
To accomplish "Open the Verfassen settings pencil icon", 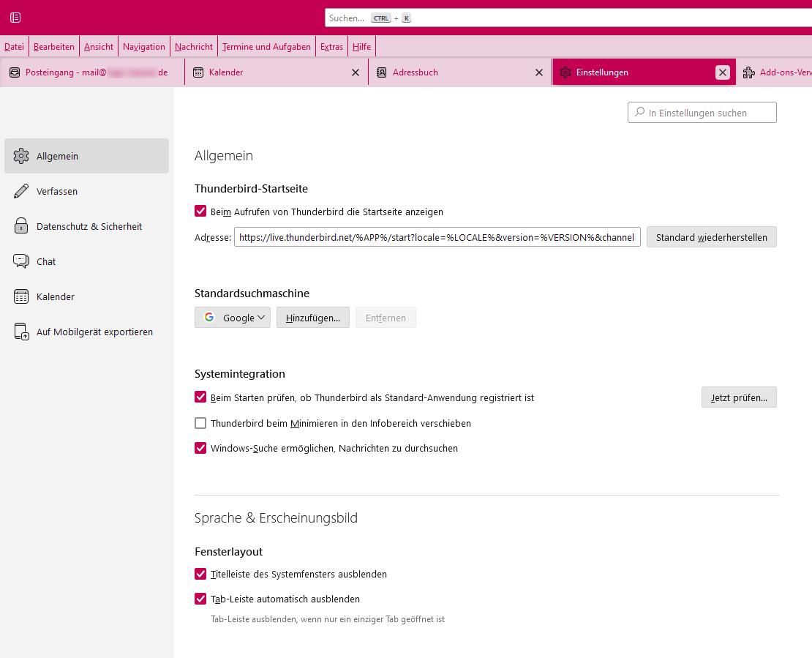I will 21,191.
